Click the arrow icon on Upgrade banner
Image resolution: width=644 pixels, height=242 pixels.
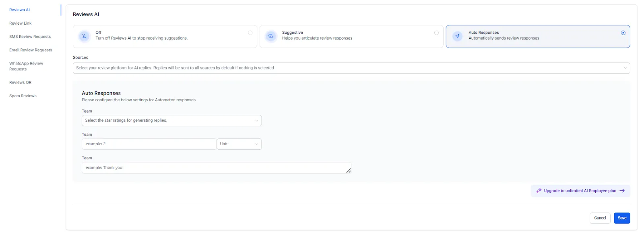pyautogui.click(x=622, y=191)
